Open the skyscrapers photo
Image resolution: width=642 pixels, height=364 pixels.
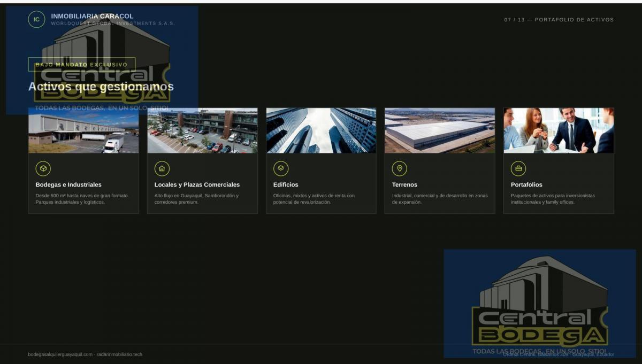pos(321,130)
